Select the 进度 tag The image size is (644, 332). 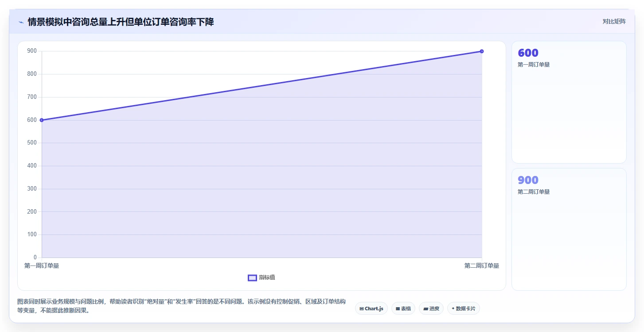(431, 309)
